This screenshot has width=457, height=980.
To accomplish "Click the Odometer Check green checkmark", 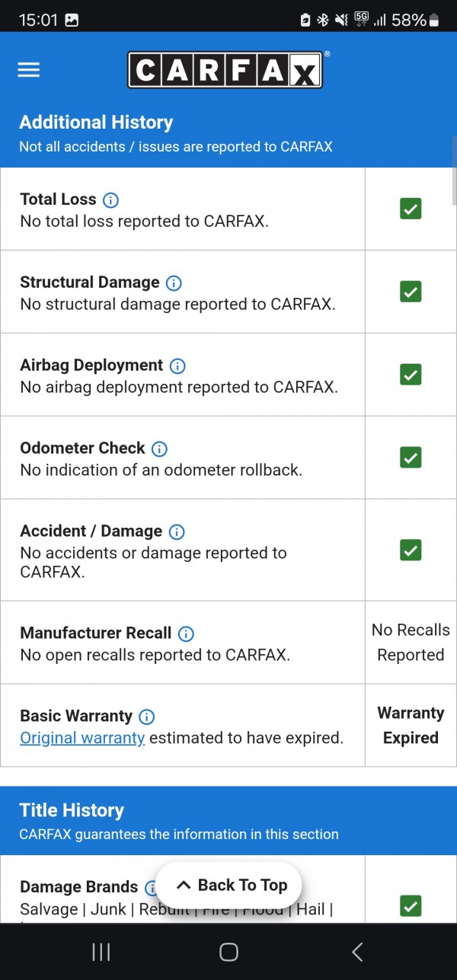I will (x=411, y=458).
